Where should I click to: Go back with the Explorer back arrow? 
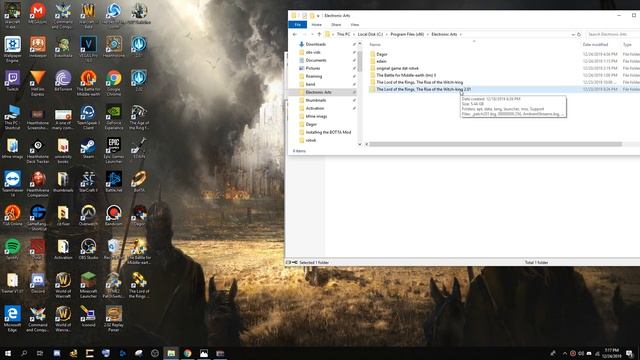coord(295,34)
